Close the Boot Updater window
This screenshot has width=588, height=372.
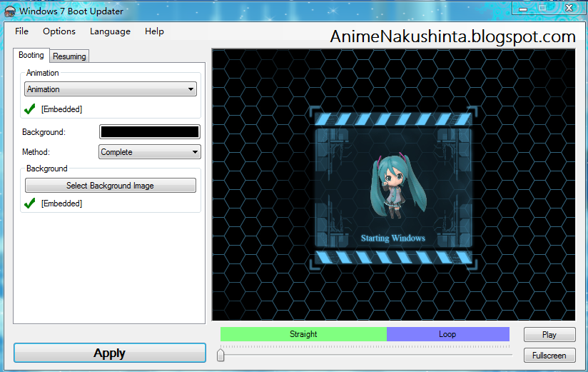point(569,9)
